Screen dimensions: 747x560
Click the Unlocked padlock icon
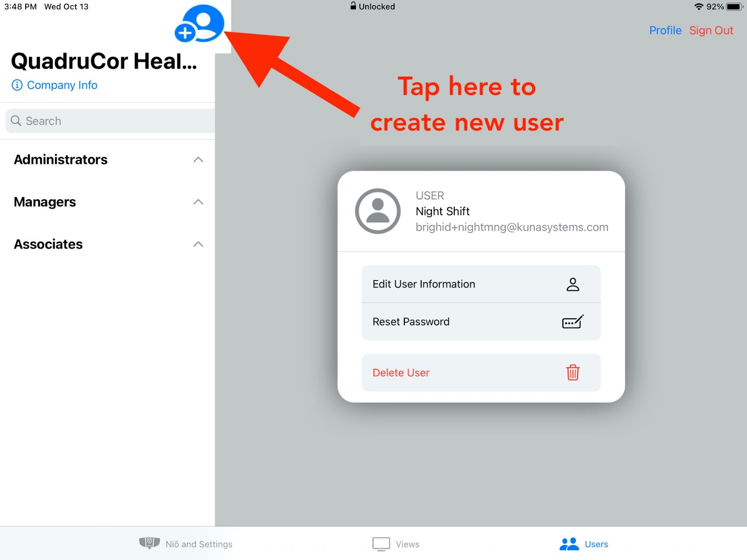(x=353, y=6)
